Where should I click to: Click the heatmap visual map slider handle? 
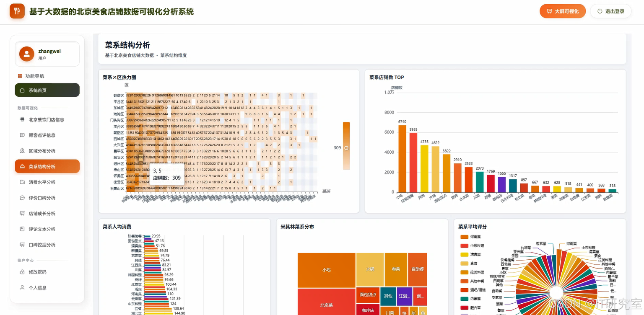pos(346,148)
